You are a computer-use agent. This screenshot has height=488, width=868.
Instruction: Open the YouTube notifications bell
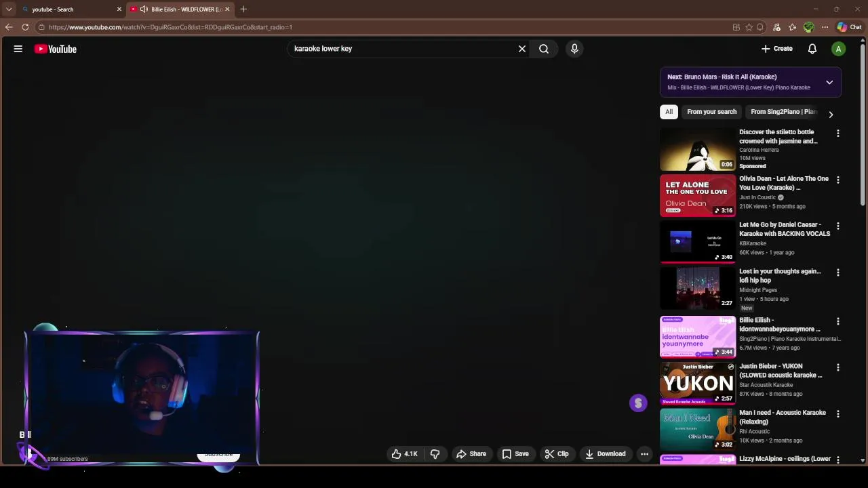812,49
